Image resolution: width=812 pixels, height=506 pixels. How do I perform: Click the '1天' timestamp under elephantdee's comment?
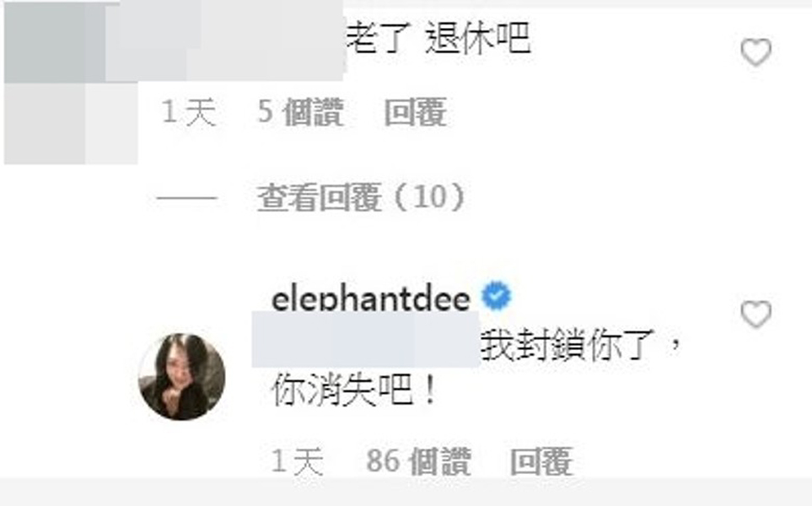pyautogui.click(x=298, y=461)
